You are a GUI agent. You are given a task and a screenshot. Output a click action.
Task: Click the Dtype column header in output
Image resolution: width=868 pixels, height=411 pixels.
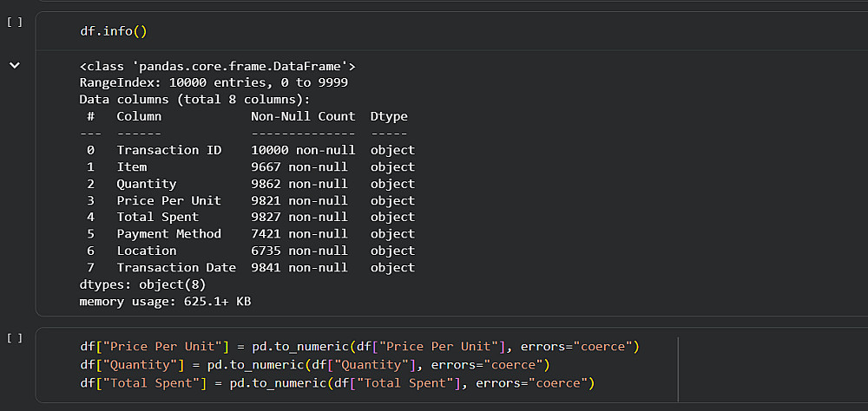pyautogui.click(x=389, y=116)
